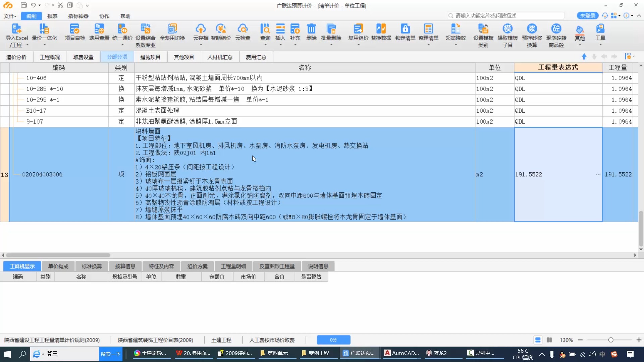
Task: Open 取费设置 menu item
Action: pyautogui.click(x=83, y=57)
